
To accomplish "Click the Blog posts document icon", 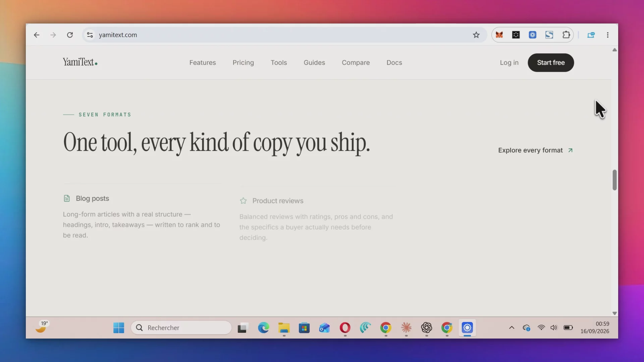I will [x=67, y=198].
